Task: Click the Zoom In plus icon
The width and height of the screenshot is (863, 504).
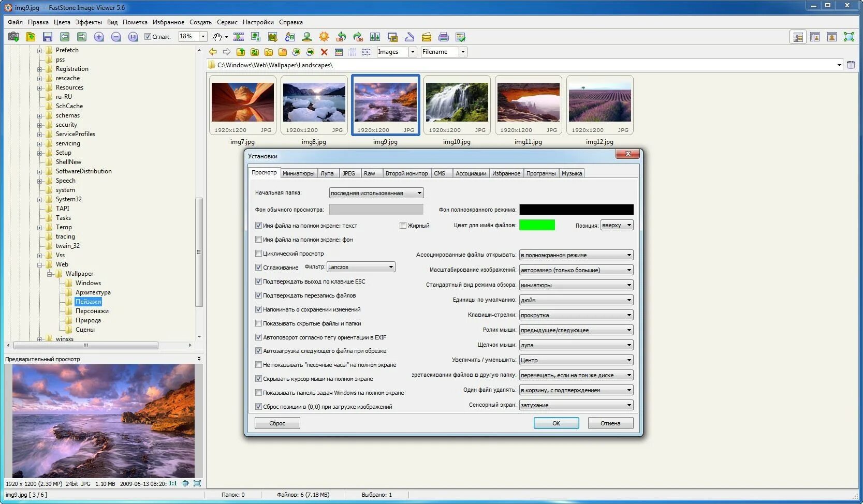Action: 99,37
